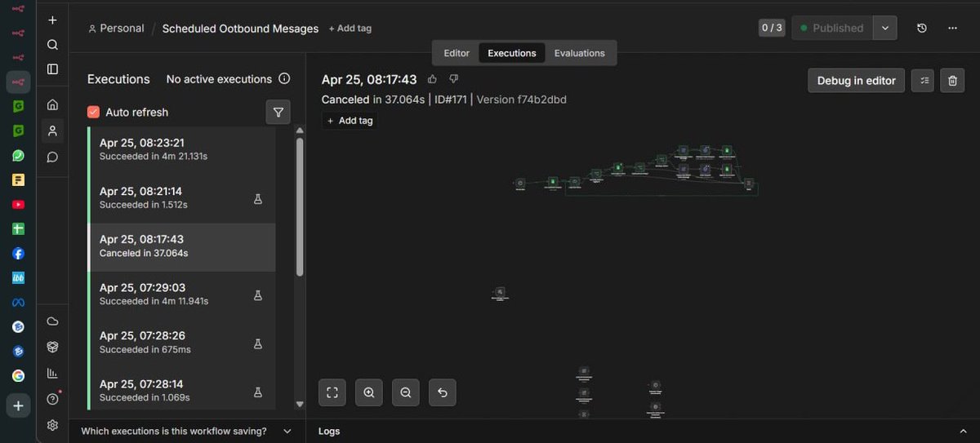Click the flask icon on the 08:21:14 execution
Image resolution: width=980 pixels, height=443 pixels.
(x=258, y=198)
